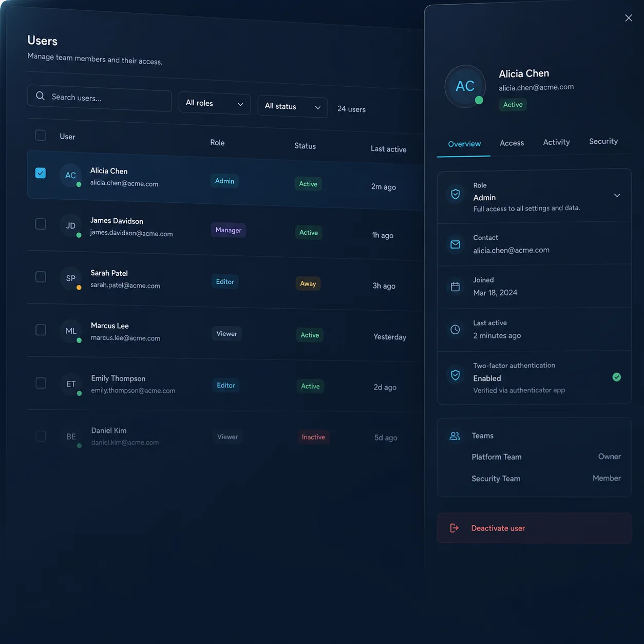The height and width of the screenshot is (644, 644).
Task: Click marcus.lee@acme.com email text
Action: [x=125, y=338]
